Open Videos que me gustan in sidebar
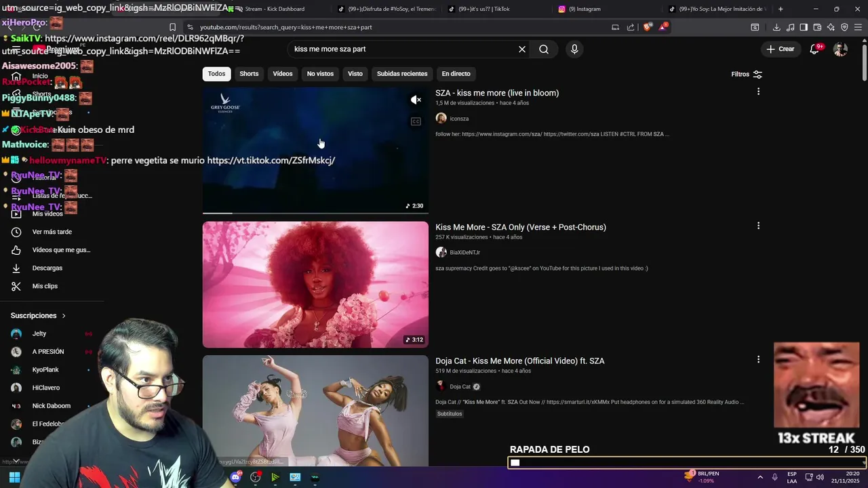Image resolution: width=868 pixels, height=488 pixels. point(52,250)
